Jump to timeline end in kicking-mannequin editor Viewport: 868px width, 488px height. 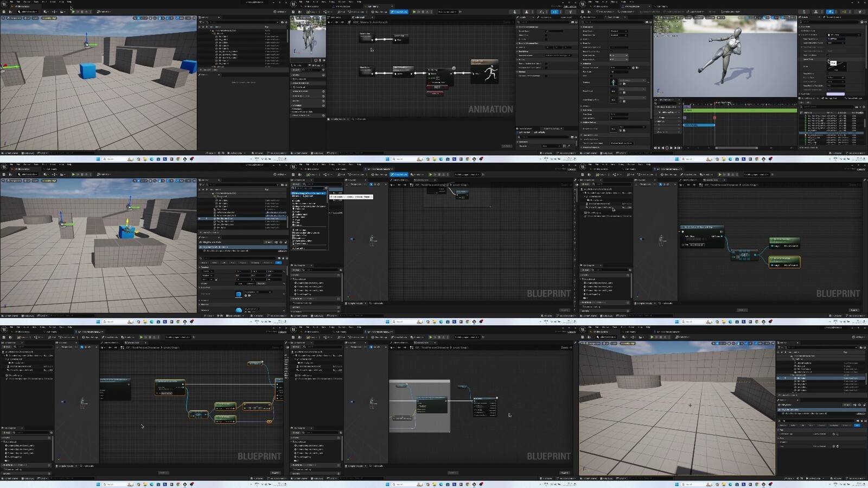click(680, 148)
